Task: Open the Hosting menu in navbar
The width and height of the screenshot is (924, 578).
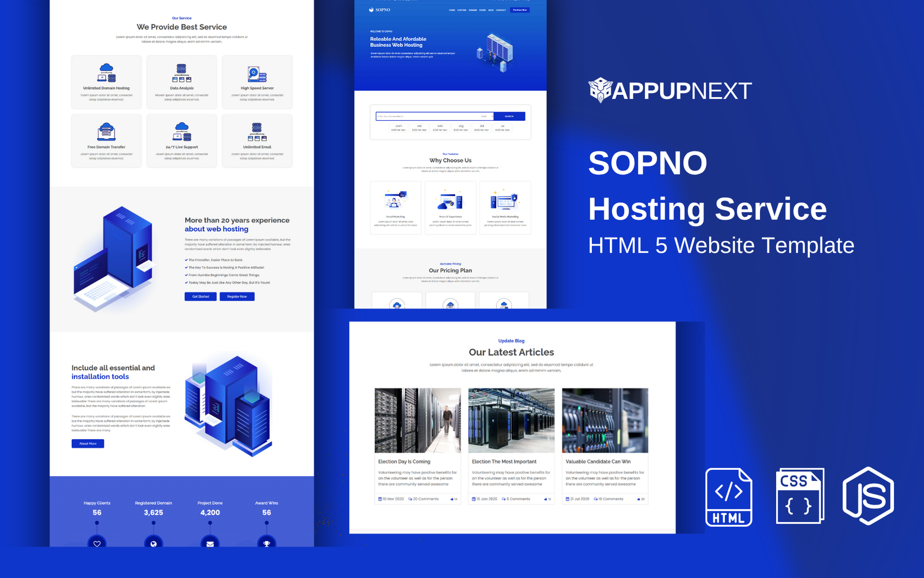Action: tap(462, 10)
